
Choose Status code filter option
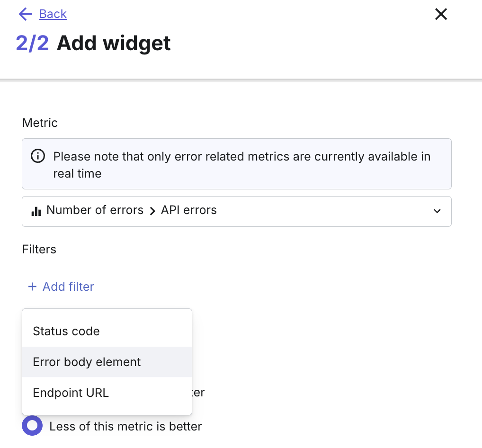(x=66, y=331)
